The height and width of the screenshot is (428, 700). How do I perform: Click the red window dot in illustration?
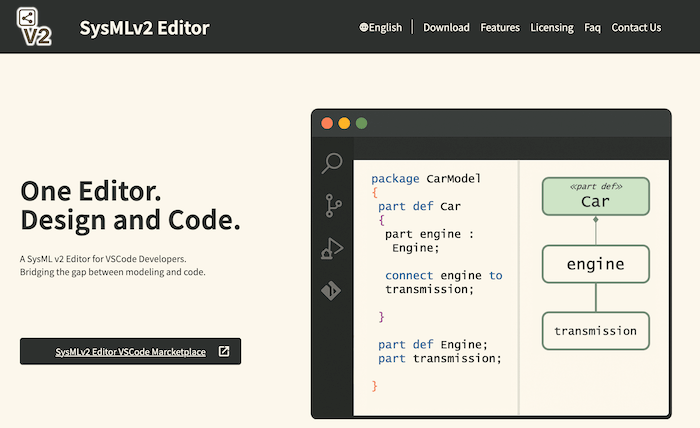coord(327,123)
